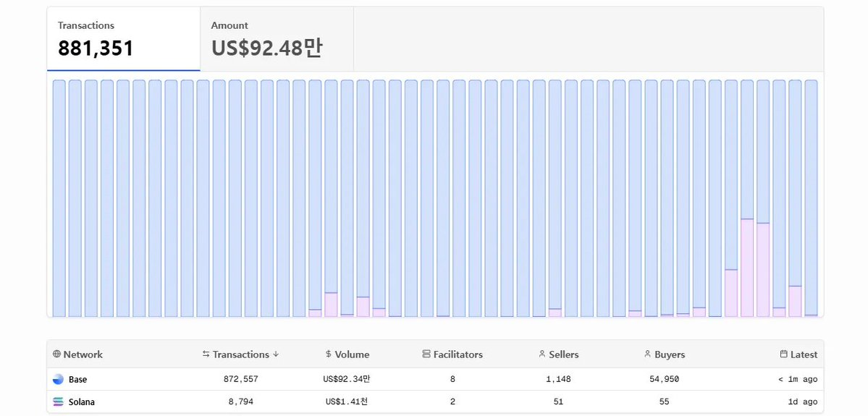The image size is (868, 416).
Task: Open the Base network row
Action: [x=434, y=379]
